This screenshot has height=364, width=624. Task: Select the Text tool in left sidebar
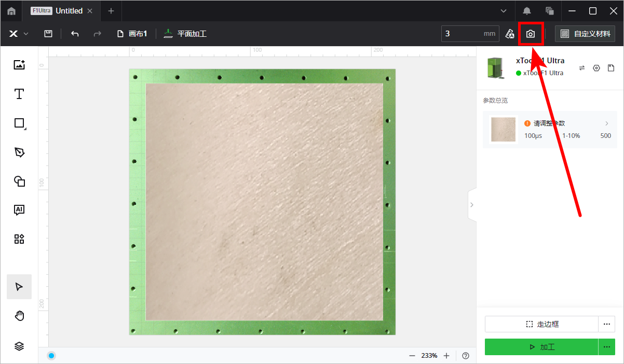(19, 94)
